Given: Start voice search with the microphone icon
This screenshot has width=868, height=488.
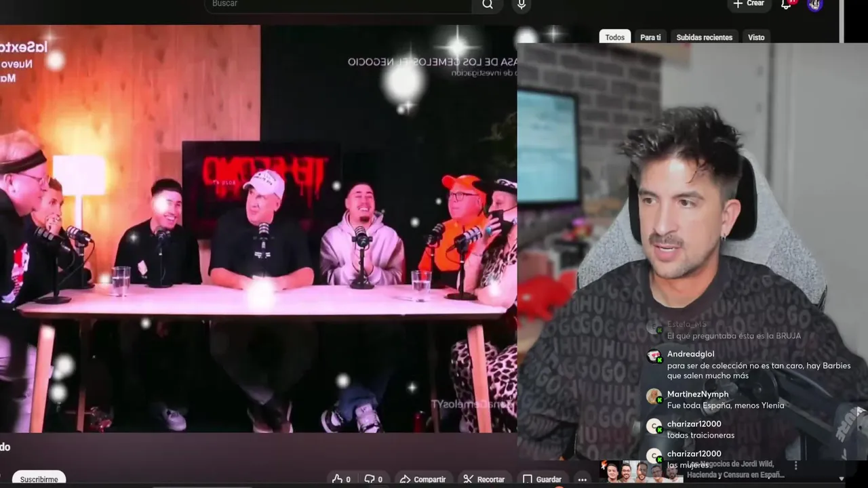Looking at the screenshot, I should (x=521, y=5).
